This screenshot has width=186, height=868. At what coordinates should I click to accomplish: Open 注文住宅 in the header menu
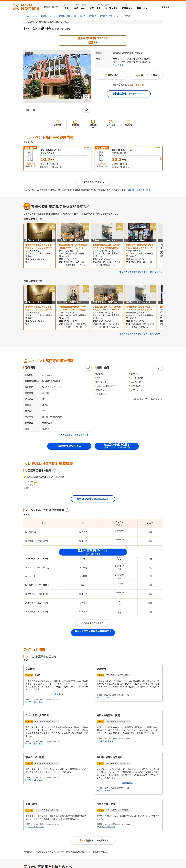113,8
